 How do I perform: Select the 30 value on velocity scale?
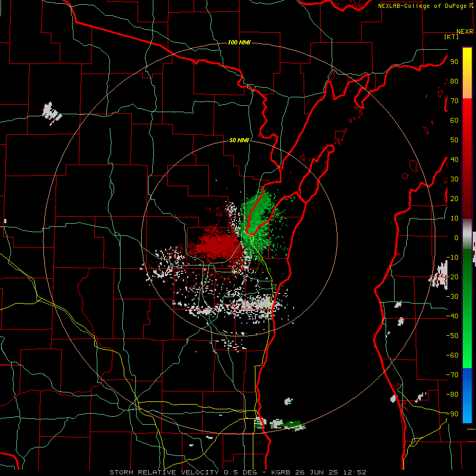click(x=454, y=179)
